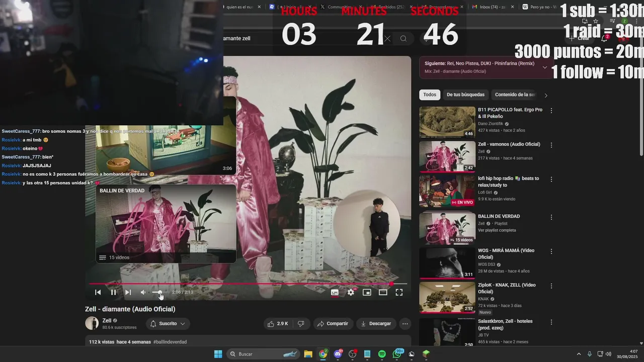Bookmark this page with star icon

click(x=596, y=21)
